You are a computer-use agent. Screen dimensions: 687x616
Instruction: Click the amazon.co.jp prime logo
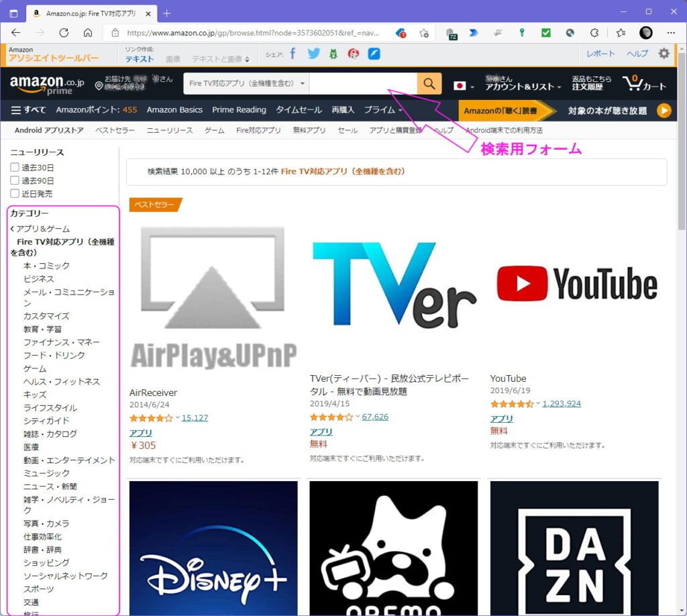click(47, 84)
